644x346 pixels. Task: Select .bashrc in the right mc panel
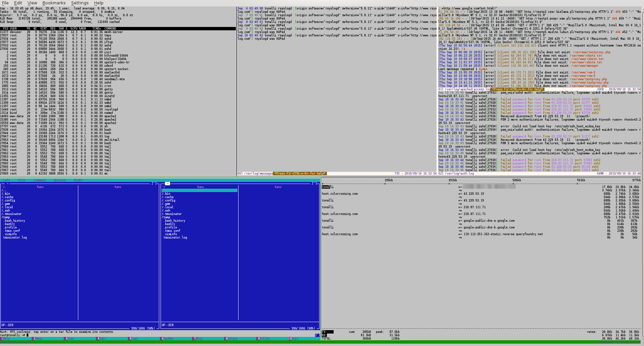click(x=170, y=224)
